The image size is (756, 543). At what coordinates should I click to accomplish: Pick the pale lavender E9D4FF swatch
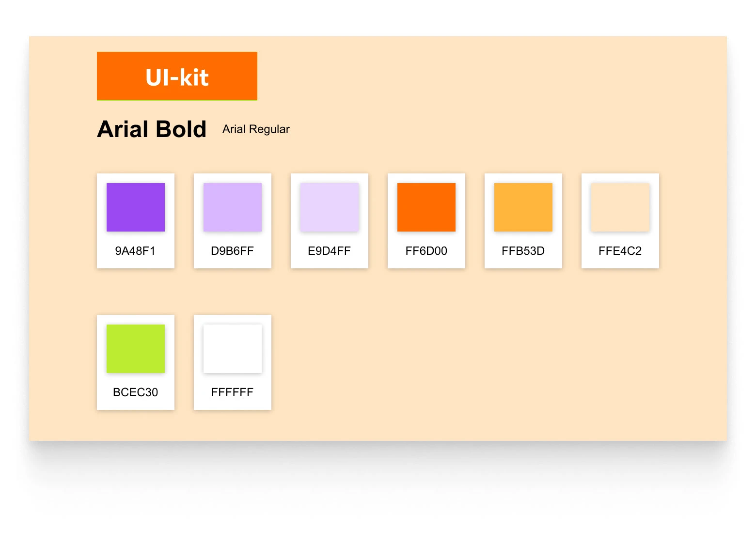[x=330, y=207]
